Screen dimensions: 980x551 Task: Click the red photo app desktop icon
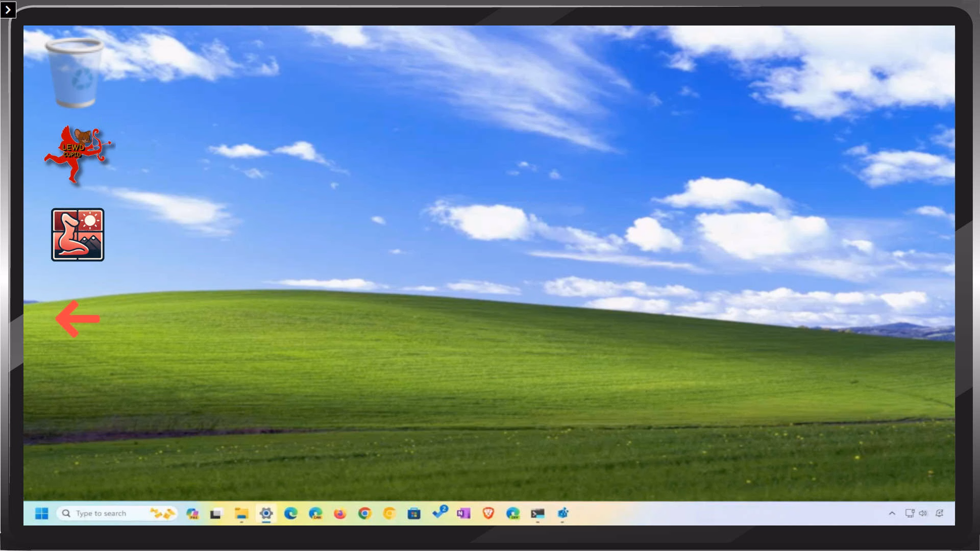78,235
